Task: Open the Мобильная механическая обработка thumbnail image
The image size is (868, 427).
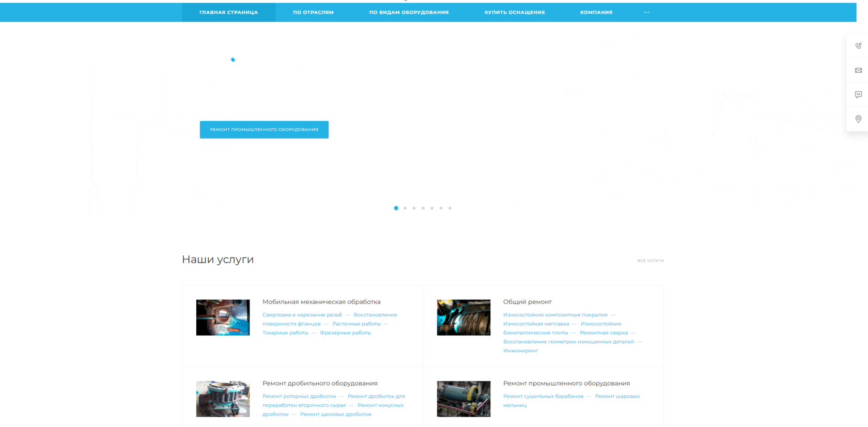Action: 223,317
